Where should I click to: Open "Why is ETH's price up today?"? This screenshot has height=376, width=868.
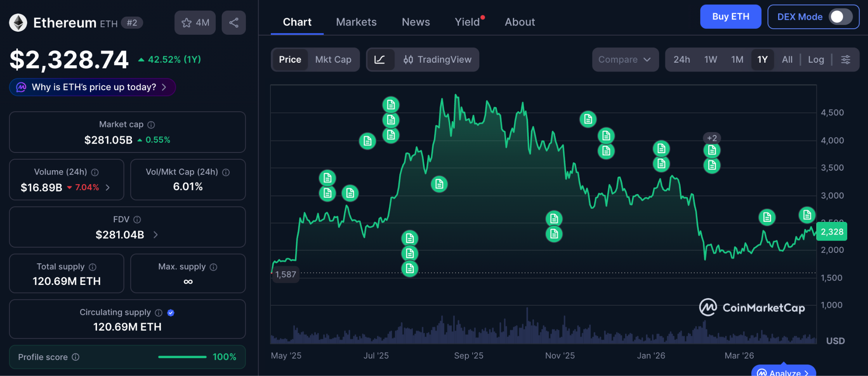click(92, 87)
